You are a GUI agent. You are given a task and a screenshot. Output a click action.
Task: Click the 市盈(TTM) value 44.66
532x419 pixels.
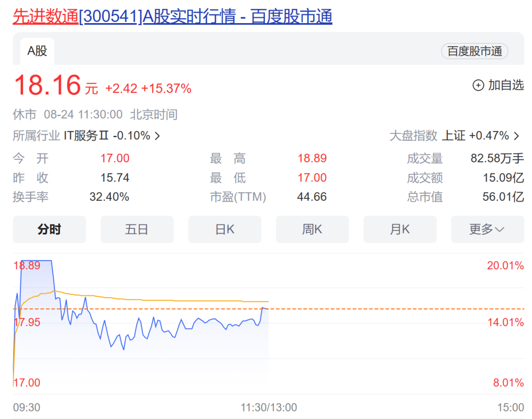[x=312, y=197]
